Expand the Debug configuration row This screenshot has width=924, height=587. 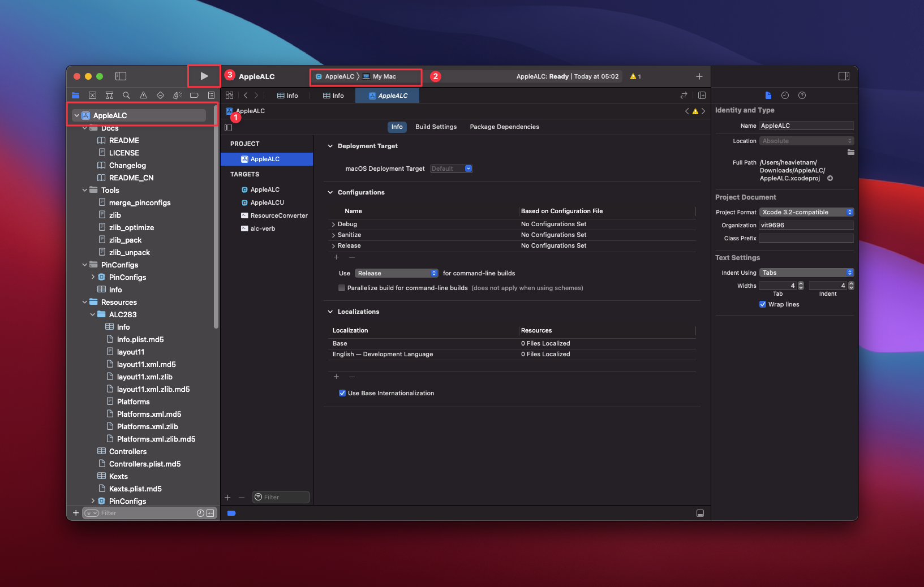coord(333,225)
